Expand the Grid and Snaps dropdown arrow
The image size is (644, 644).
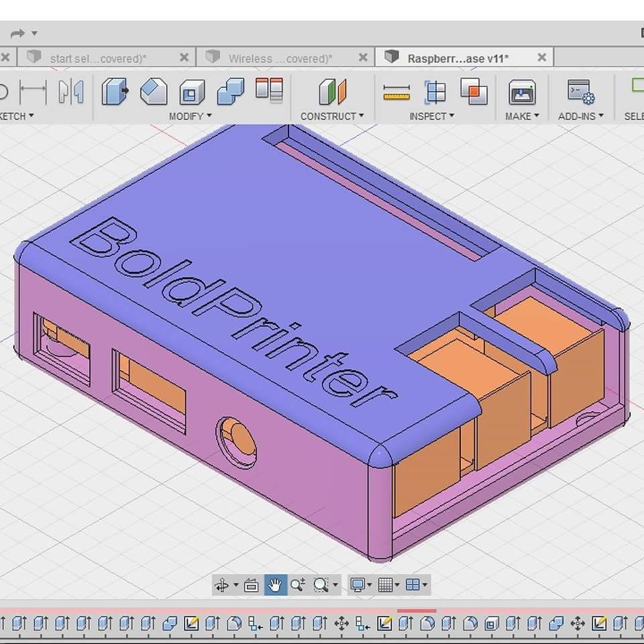coord(396,585)
